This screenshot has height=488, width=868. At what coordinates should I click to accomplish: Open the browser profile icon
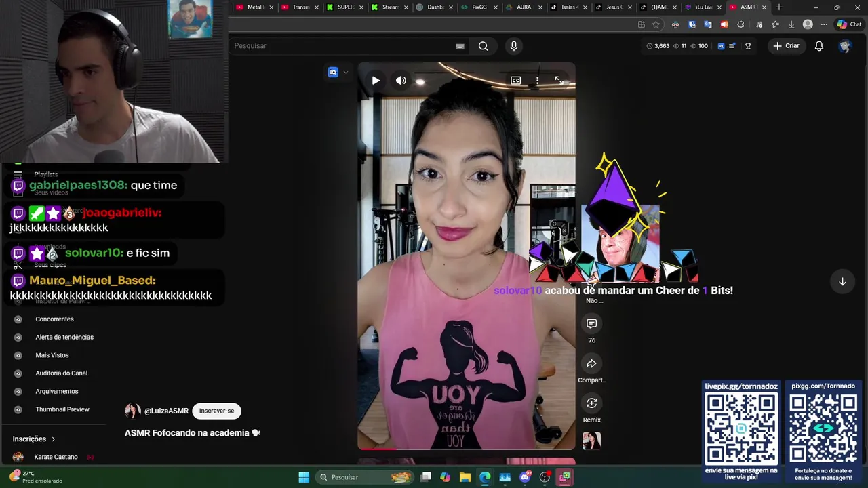click(x=808, y=24)
